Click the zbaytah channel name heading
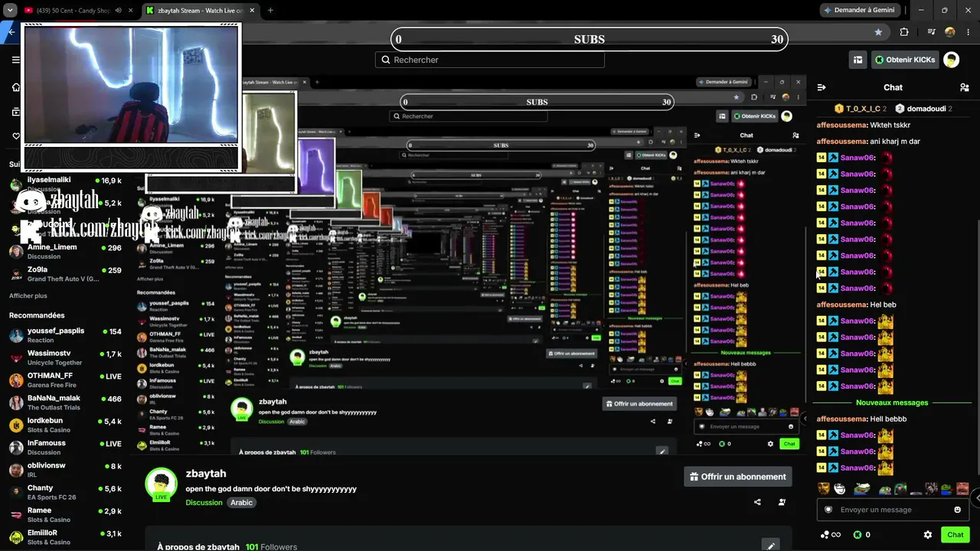The height and width of the screenshot is (551, 980). pos(206,474)
